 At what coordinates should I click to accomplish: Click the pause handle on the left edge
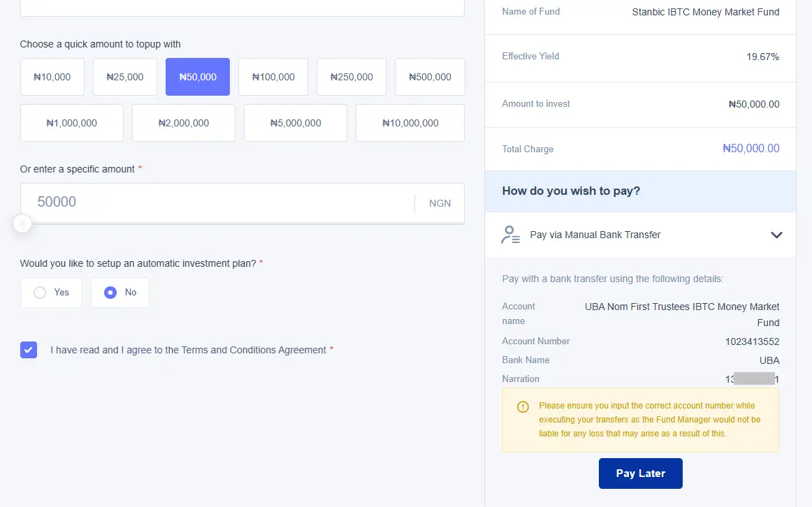point(22,223)
